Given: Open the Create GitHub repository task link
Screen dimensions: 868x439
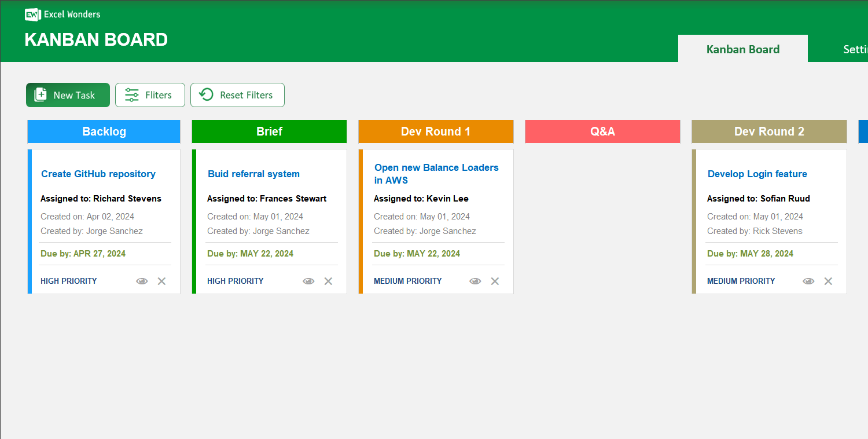Looking at the screenshot, I should pyautogui.click(x=98, y=174).
